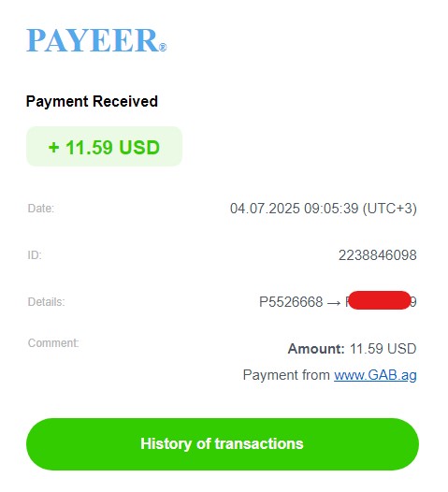This screenshot has width=448, height=492.
Task: Click the Details: label
Action: tap(46, 302)
